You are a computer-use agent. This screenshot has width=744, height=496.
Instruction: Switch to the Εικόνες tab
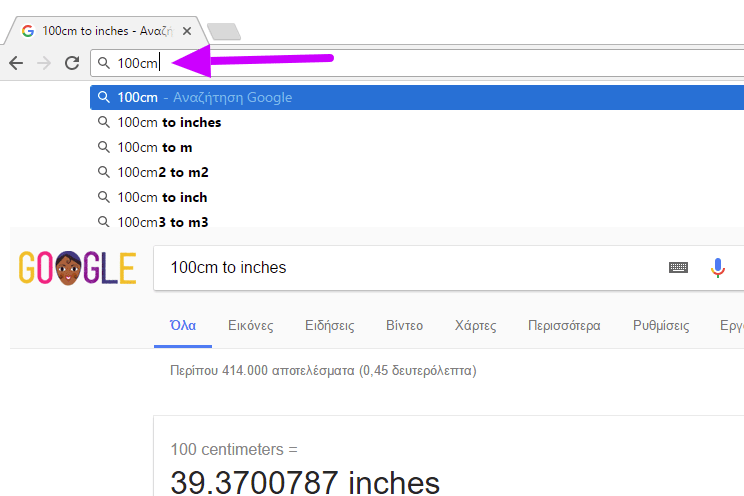click(x=251, y=326)
